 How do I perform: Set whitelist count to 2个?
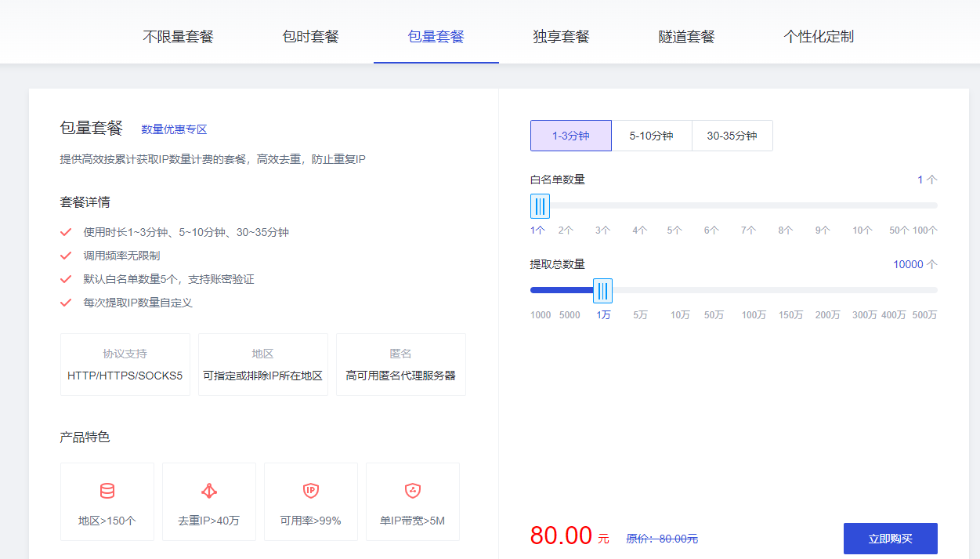click(x=566, y=230)
